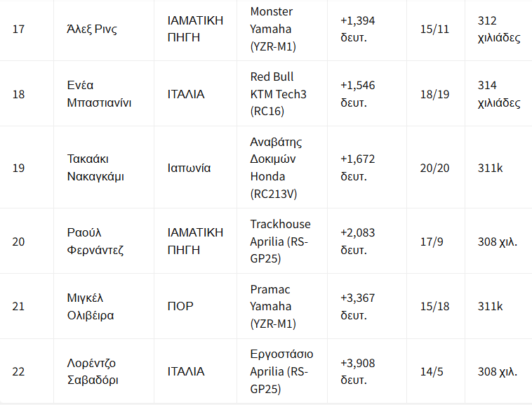
Task: Click the Pramac Yamaha (YZR-M1) cell
Action: click(282, 306)
